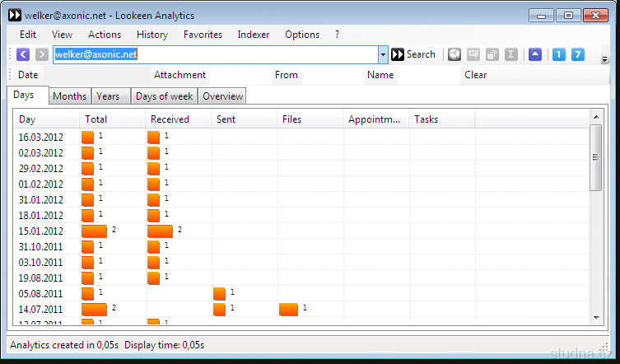Open the question mark help menu

337,35
